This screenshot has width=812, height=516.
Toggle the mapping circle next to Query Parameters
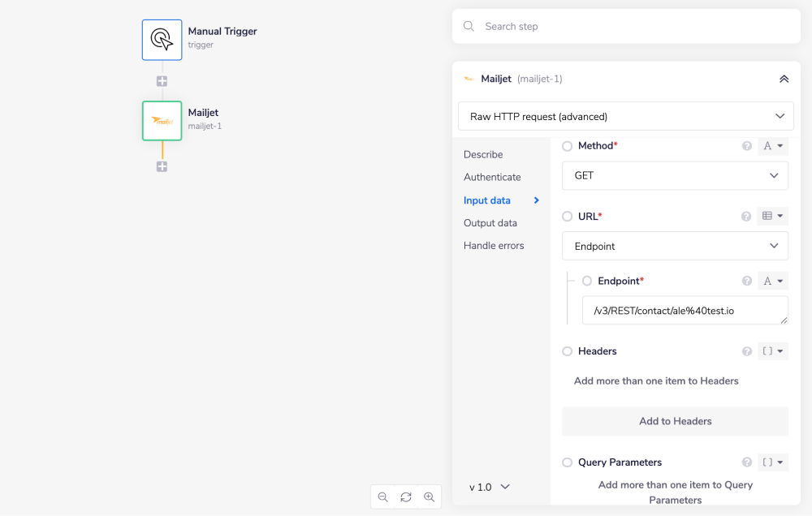pos(566,462)
